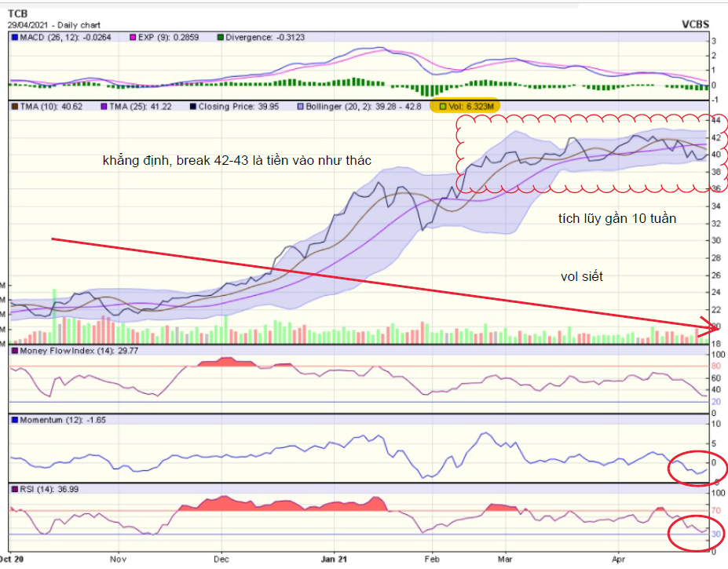Click the 'tích lũy gần 10 tuần' annotation
Viewport: 728px width, 569px height.
pos(612,219)
